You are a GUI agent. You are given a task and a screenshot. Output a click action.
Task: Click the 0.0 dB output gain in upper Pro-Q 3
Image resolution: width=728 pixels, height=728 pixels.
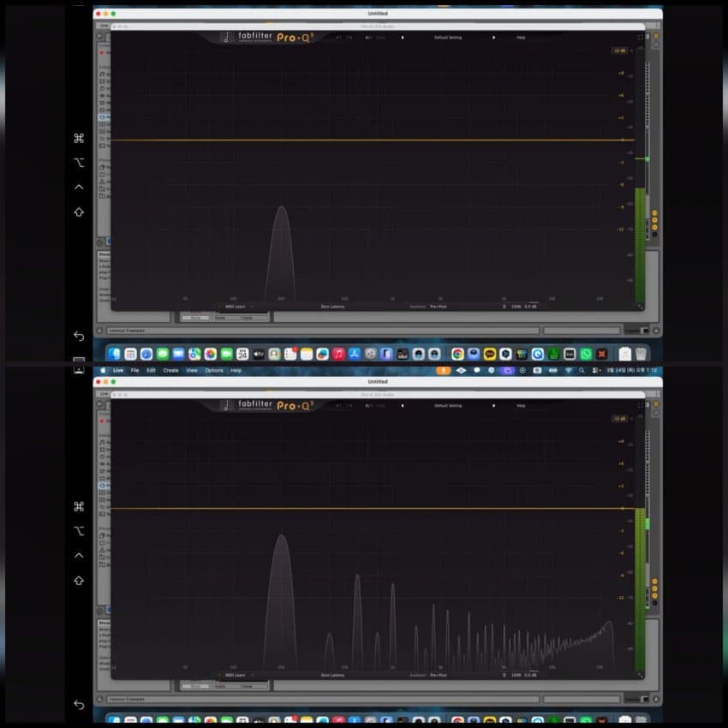[x=531, y=307]
